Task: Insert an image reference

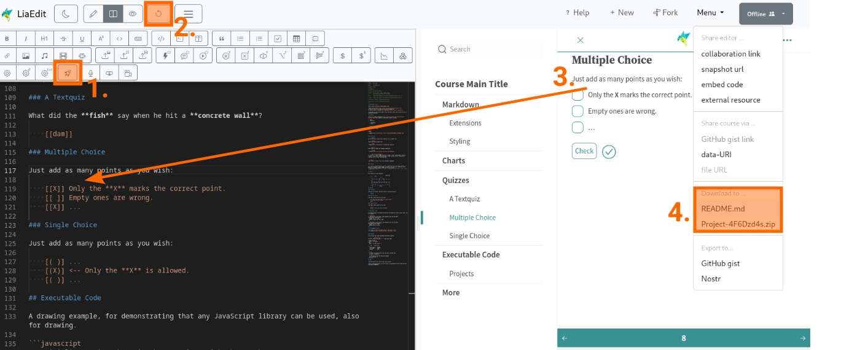Action: click(26, 56)
